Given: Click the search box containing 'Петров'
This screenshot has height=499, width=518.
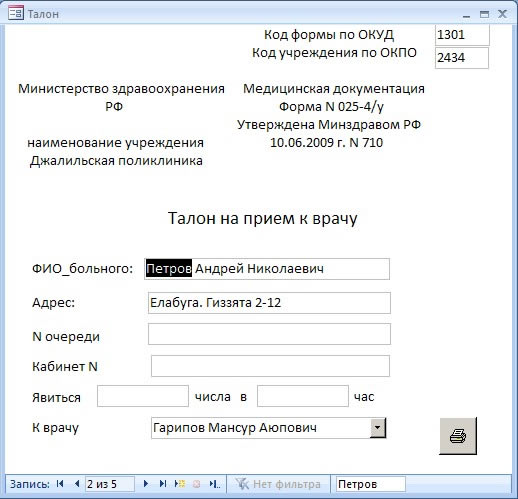Looking at the screenshot, I should click(371, 484).
